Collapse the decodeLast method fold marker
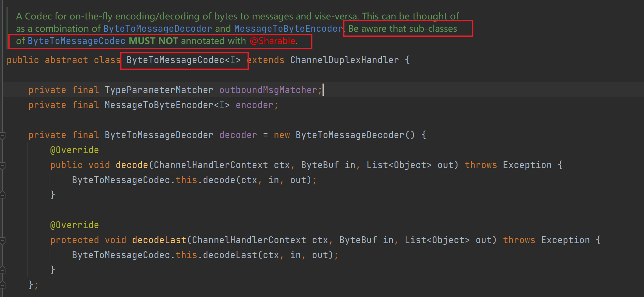This screenshot has height=297, width=644. point(2,241)
